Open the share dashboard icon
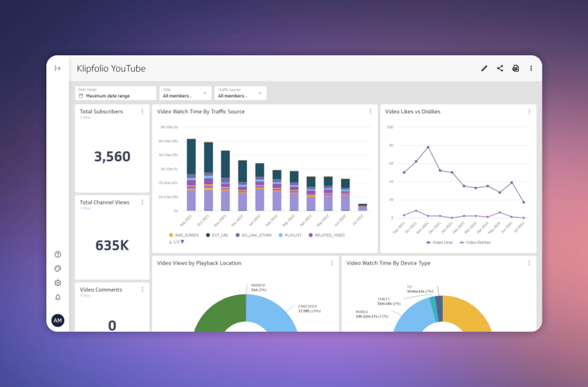The height and width of the screenshot is (387, 588). click(500, 68)
